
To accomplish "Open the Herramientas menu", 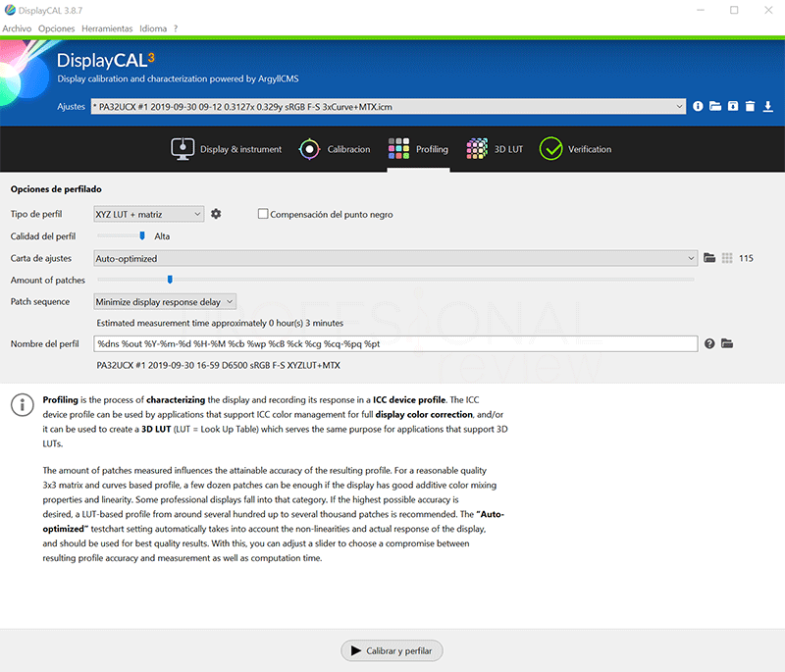I will (107, 28).
